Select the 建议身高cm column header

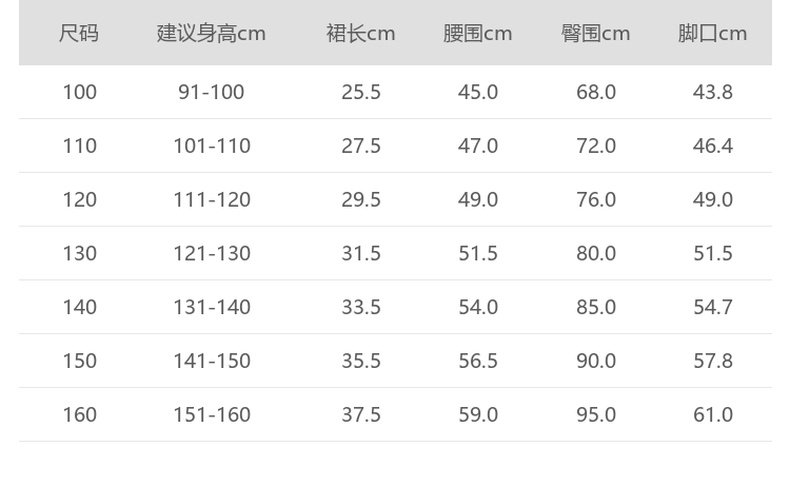coord(211,33)
